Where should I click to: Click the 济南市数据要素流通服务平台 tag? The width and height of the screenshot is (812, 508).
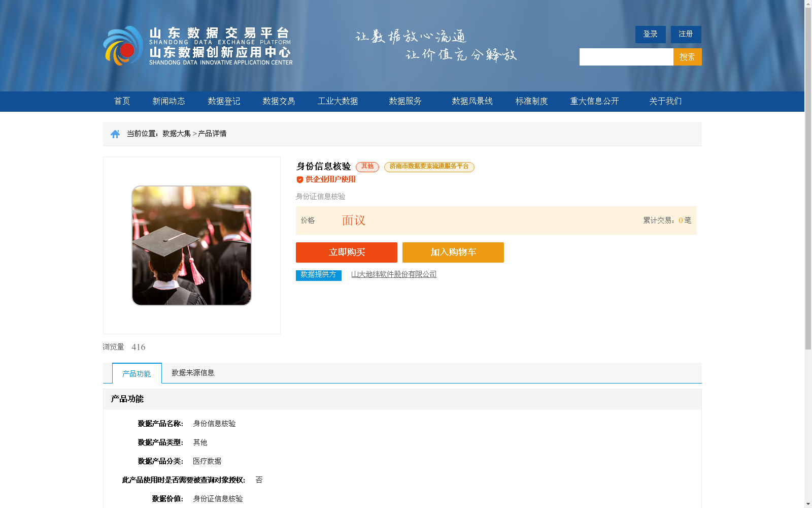(429, 167)
